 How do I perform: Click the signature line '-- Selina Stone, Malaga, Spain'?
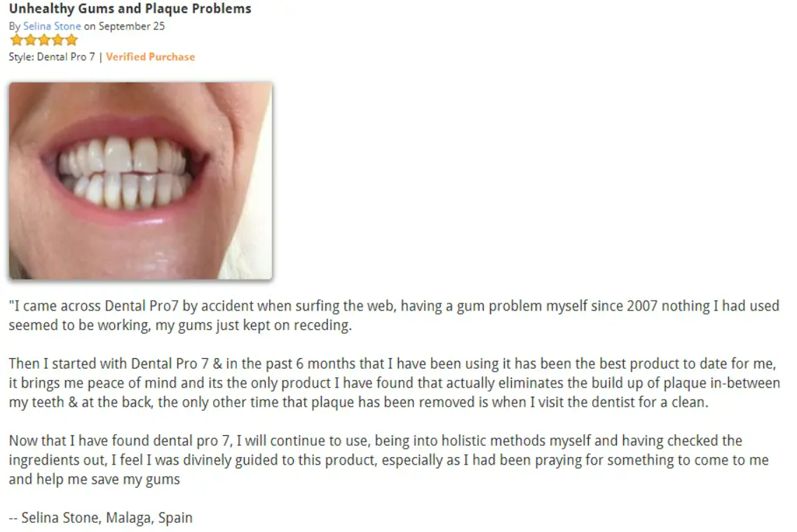tap(101, 518)
